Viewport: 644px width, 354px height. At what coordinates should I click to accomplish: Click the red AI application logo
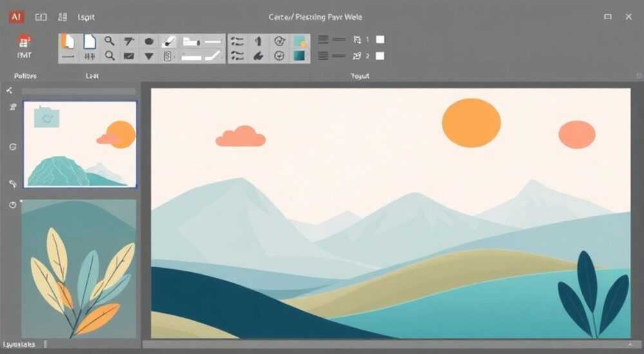click(x=17, y=17)
